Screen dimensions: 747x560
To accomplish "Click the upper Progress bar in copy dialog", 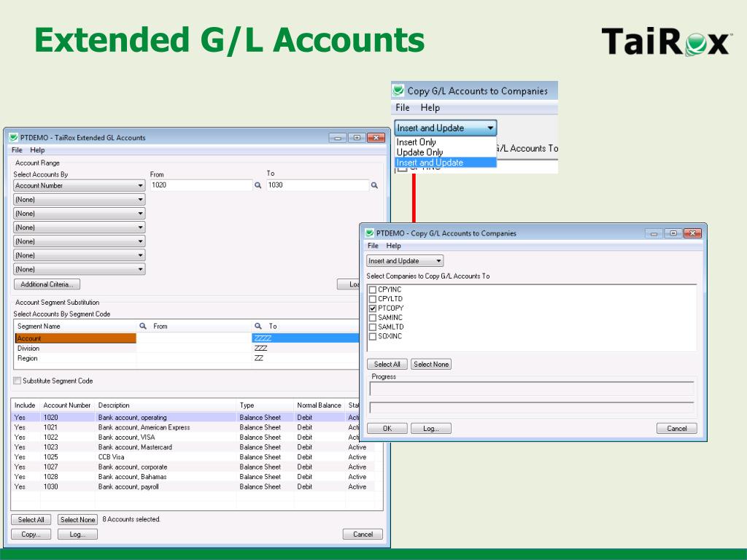I will coord(532,389).
